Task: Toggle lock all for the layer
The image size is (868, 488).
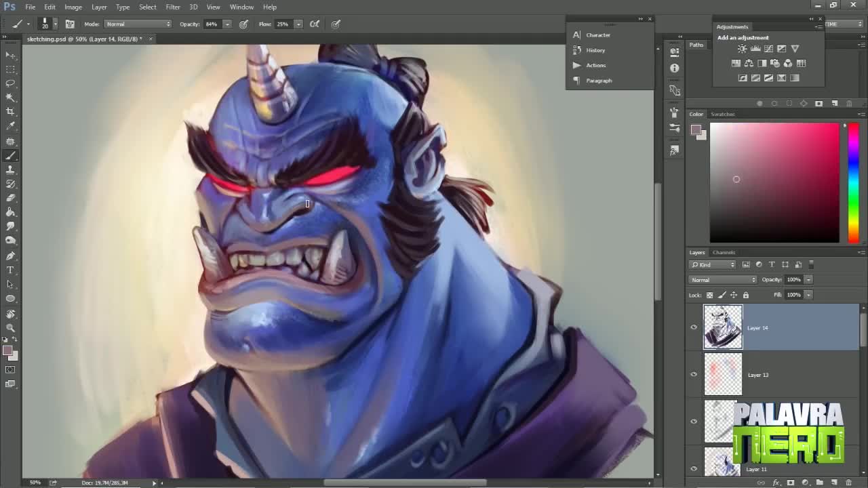Action: 746,295
